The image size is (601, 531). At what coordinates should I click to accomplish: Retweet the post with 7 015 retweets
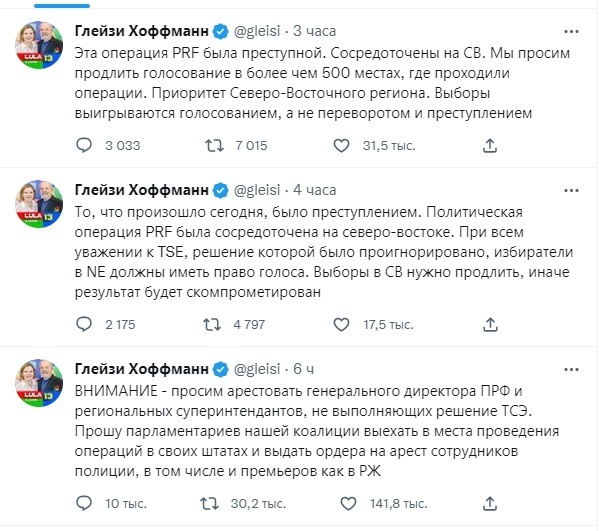[x=213, y=147]
